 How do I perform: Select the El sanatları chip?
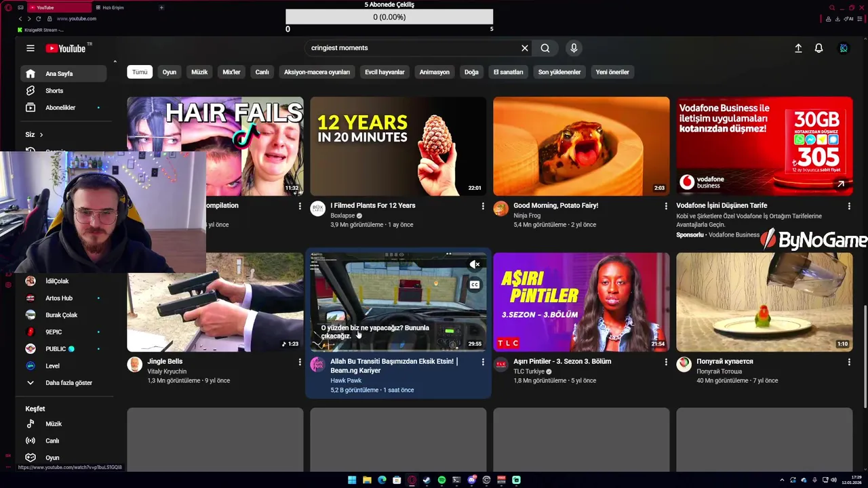click(509, 72)
